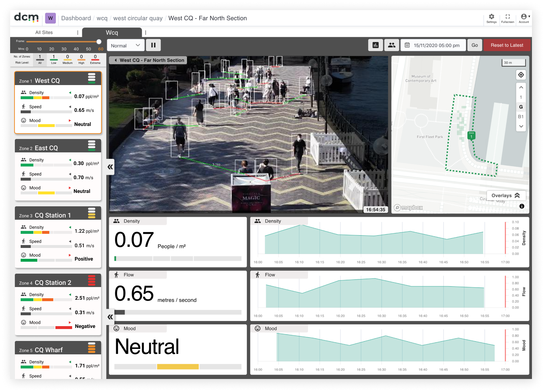Open the statistics bar chart view
The width and height of the screenshot is (545, 392).
tap(375, 45)
